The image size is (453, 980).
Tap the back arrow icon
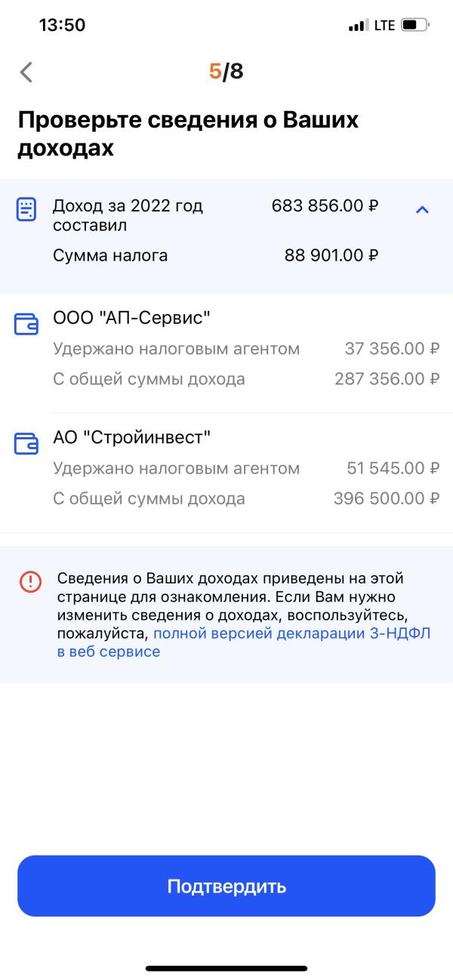click(x=26, y=72)
